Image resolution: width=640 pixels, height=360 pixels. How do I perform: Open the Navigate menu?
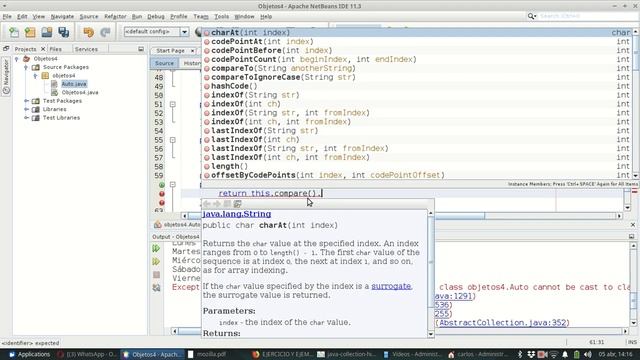[x=62, y=17]
